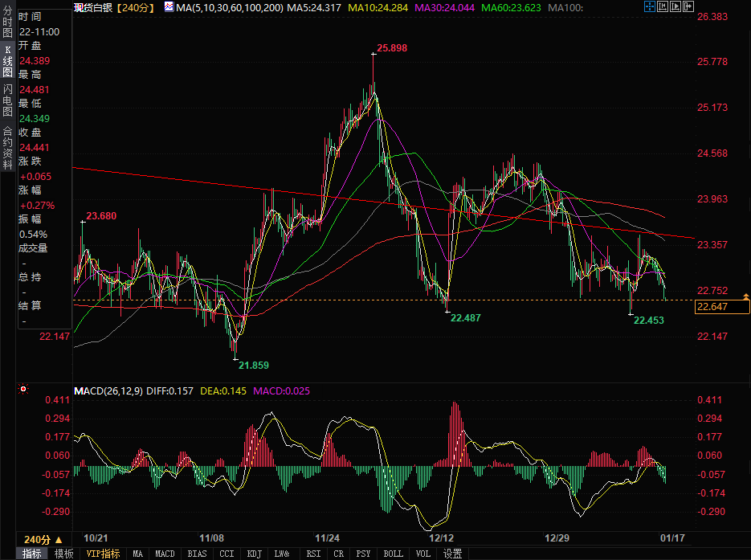Viewport: 751px width, 560px height.
Task: Select the 指标 tab at the bottom
Action: pos(32,554)
